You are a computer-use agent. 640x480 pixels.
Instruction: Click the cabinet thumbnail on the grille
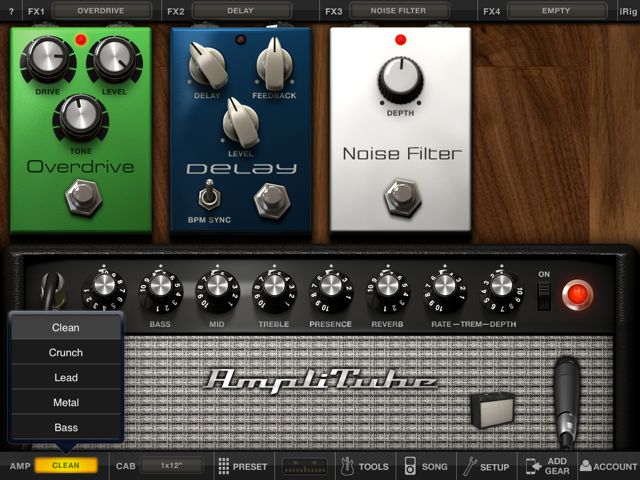pos(491,410)
